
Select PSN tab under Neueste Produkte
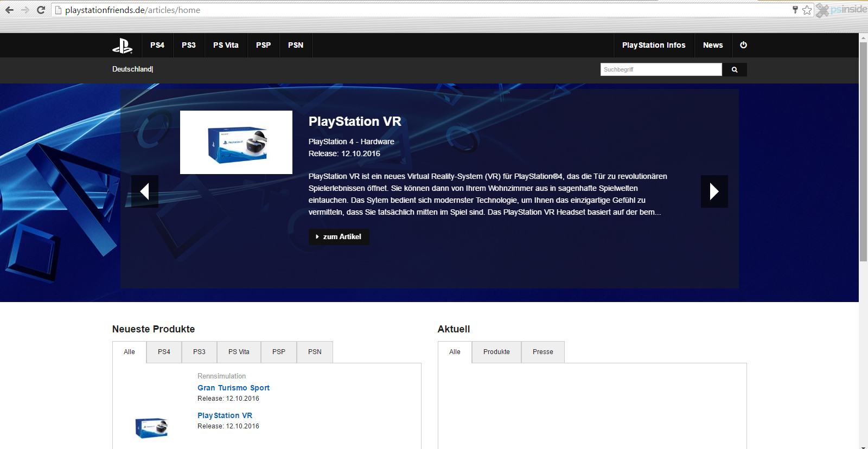click(315, 352)
